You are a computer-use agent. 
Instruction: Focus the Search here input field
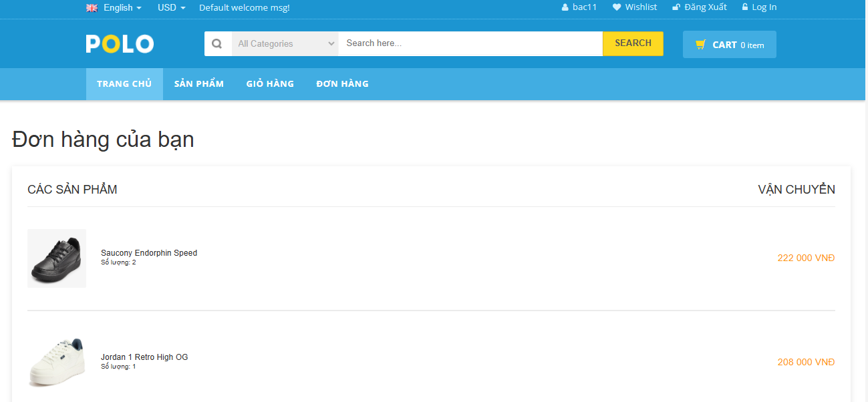[x=470, y=43]
